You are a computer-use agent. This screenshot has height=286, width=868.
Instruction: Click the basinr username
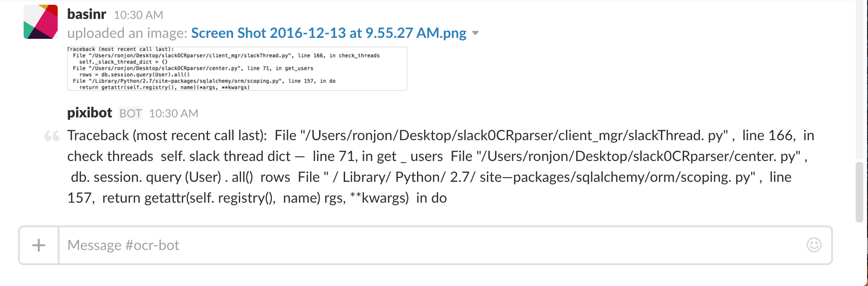tap(87, 14)
